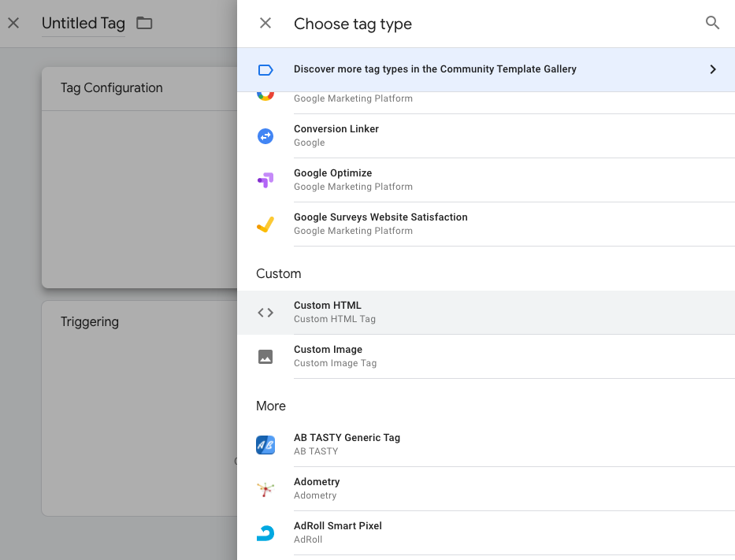The width and height of the screenshot is (735, 560).
Task: Rename the Untitled Tag title field
Action: (x=84, y=23)
